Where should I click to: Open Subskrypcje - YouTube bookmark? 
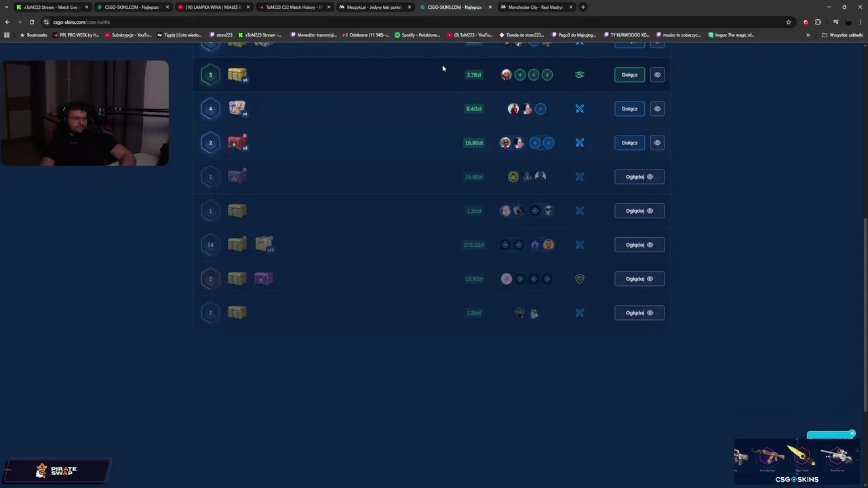[128, 35]
